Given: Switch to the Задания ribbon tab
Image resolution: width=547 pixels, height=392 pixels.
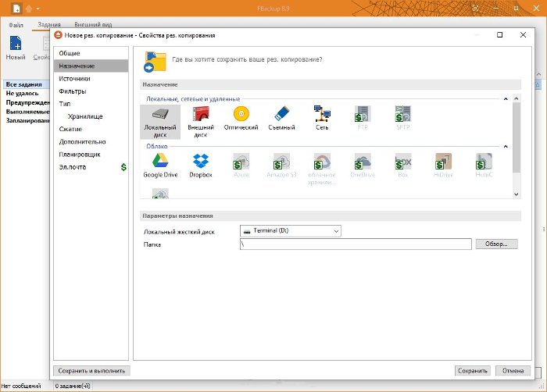Looking at the screenshot, I should tap(48, 25).
